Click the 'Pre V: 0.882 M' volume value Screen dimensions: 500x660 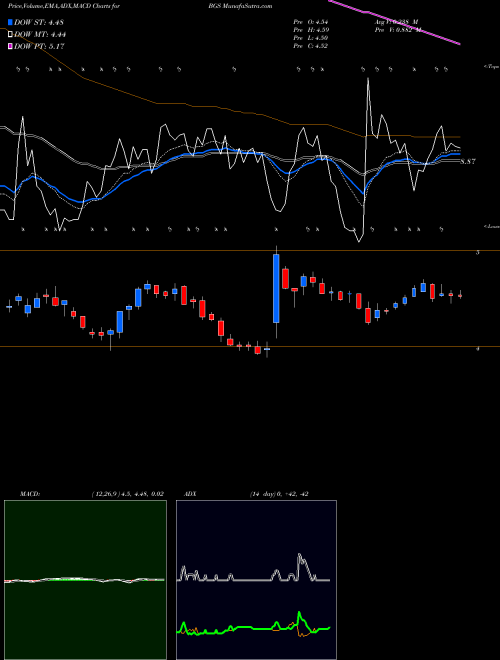point(397,30)
